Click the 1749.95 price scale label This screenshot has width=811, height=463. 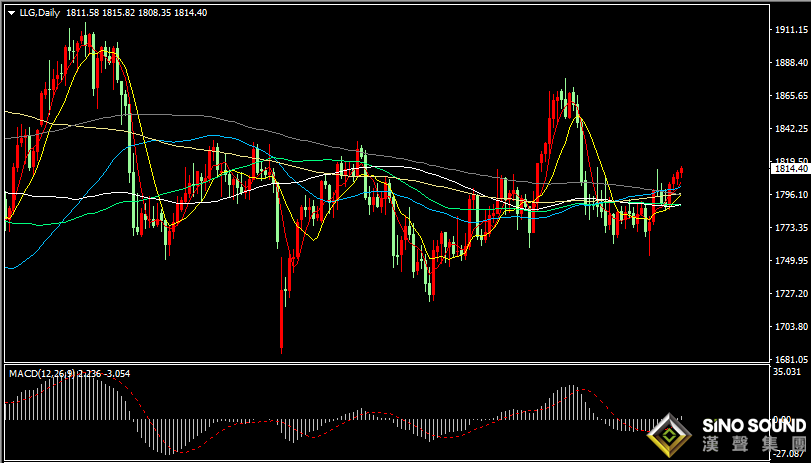[791, 261]
